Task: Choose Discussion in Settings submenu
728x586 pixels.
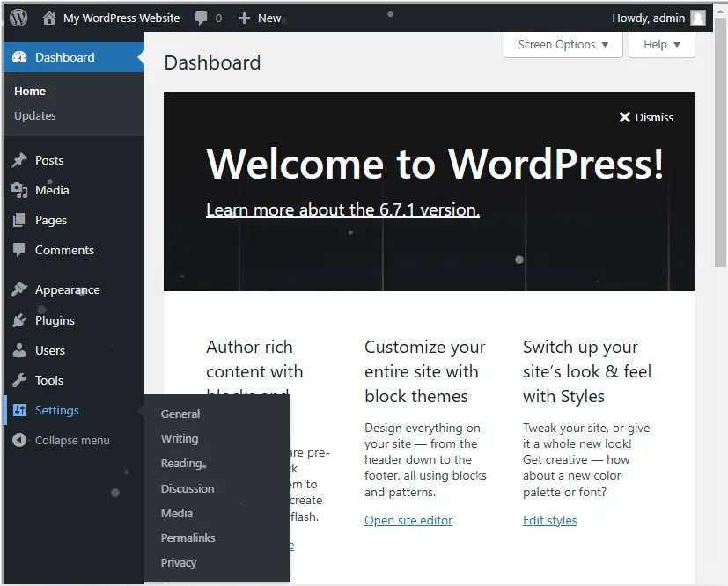Action: (x=188, y=488)
